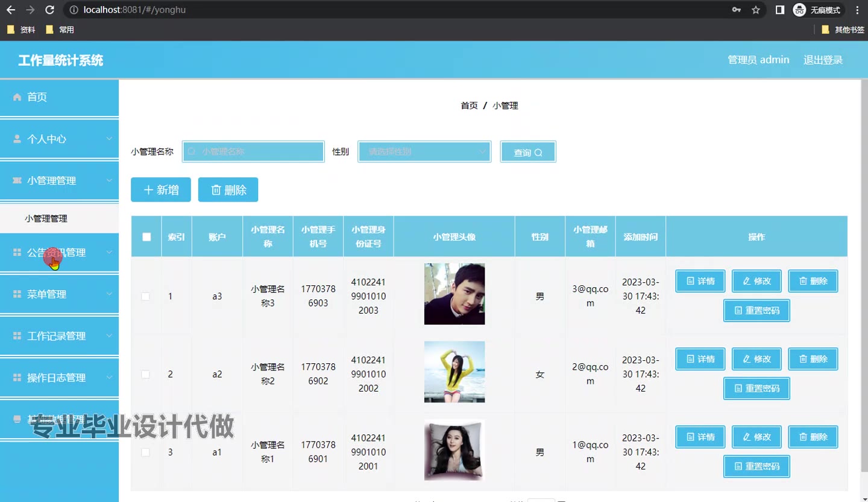Open the 其他书签 bookmark folder
Image resolution: width=868 pixels, height=502 pixels.
coord(843,30)
